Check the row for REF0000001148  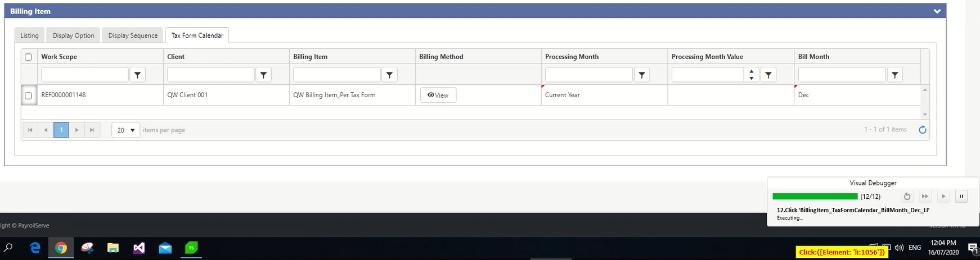click(x=28, y=95)
